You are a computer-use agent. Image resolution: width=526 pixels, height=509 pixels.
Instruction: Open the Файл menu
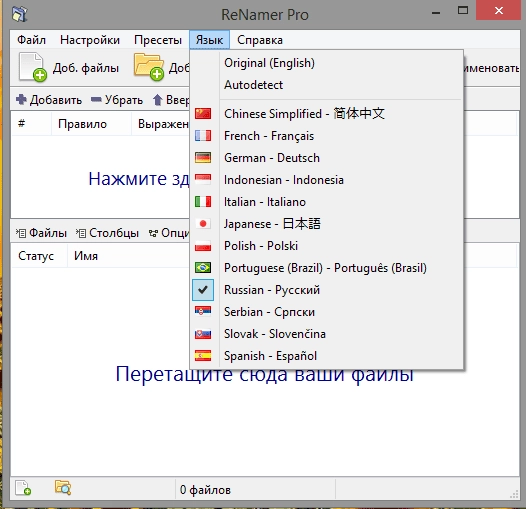pyautogui.click(x=31, y=40)
